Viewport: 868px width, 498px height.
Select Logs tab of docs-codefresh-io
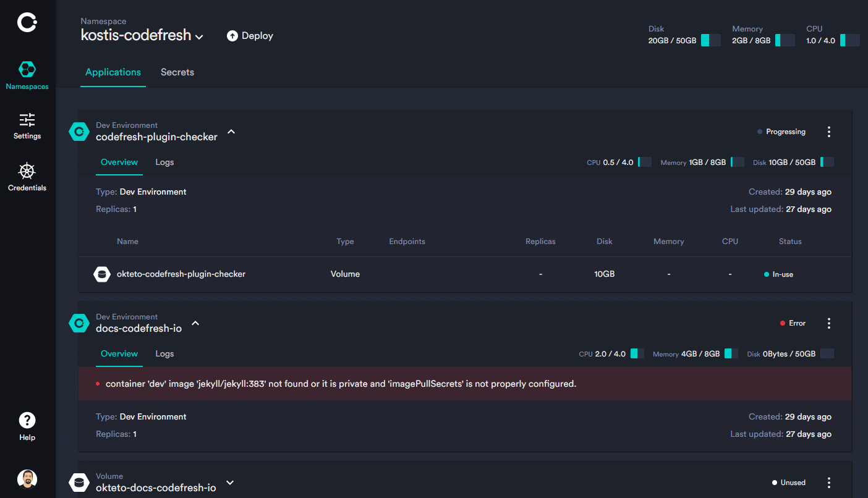(x=164, y=354)
